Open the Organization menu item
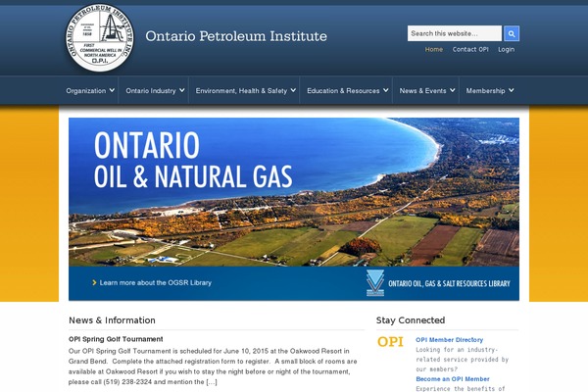The height and width of the screenshot is (392, 588). point(86,91)
